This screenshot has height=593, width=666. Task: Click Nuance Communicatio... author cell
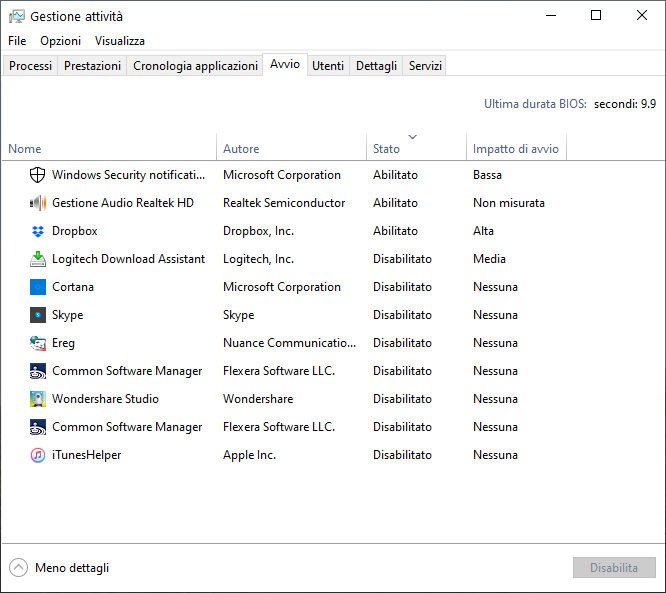tap(289, 343)
